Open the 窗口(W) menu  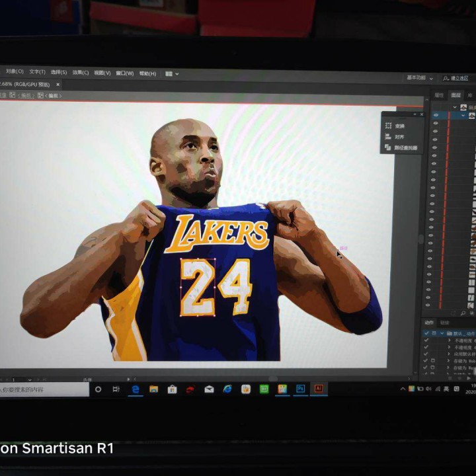124,73
